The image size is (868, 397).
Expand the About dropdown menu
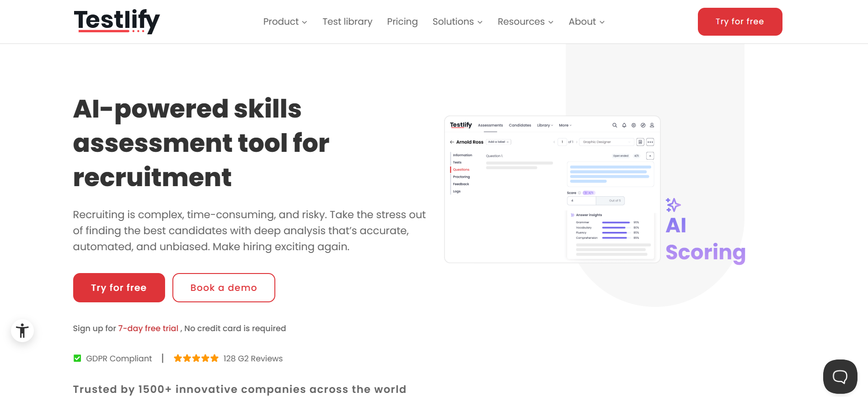586,21
